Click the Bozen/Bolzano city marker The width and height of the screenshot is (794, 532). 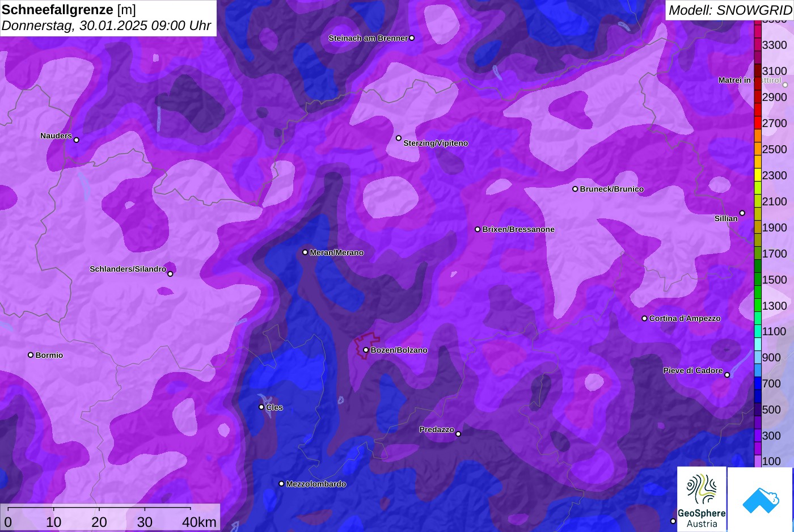click(x=366, y=350)
